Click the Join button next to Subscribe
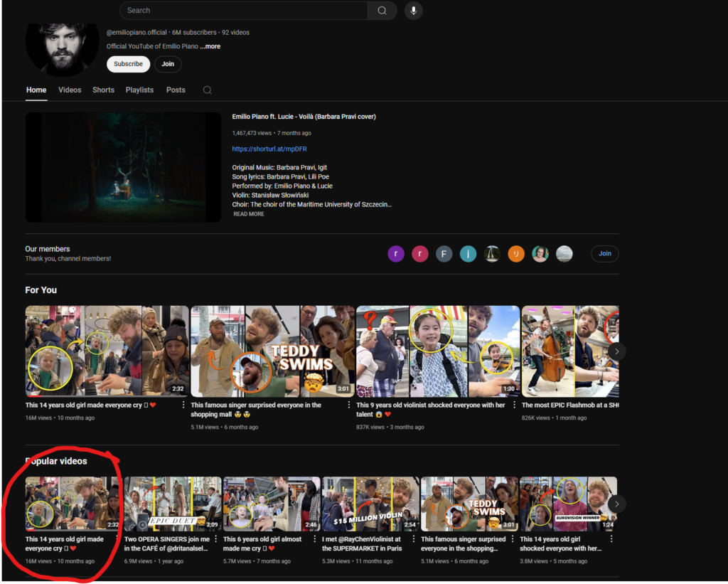The height and width of the screenshot is (584, 728). tap(168, 64)
